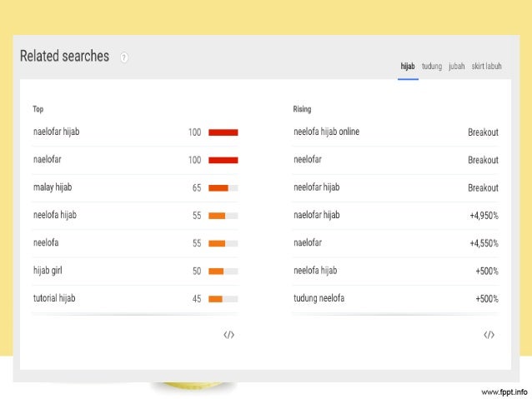
Task: Open 'neelofa hijab' in the Top list
Action: coord(55,215)
